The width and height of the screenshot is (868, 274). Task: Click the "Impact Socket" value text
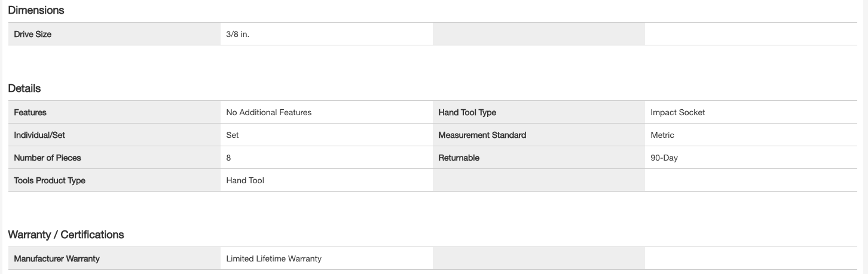pyautogui.click(x=677, y=112)
